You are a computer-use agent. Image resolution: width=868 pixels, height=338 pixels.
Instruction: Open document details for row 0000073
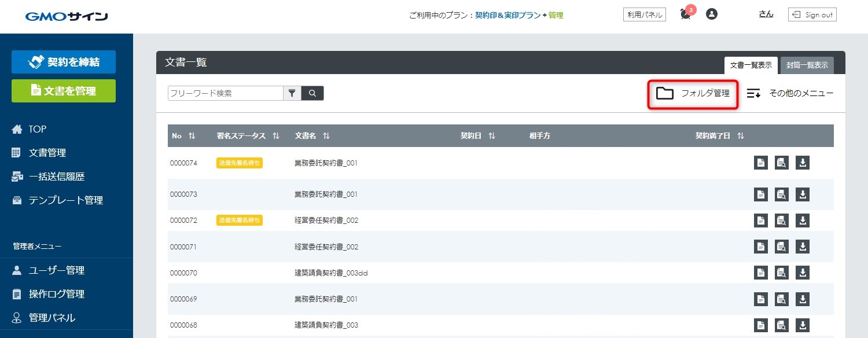click(x=761, y=194)
